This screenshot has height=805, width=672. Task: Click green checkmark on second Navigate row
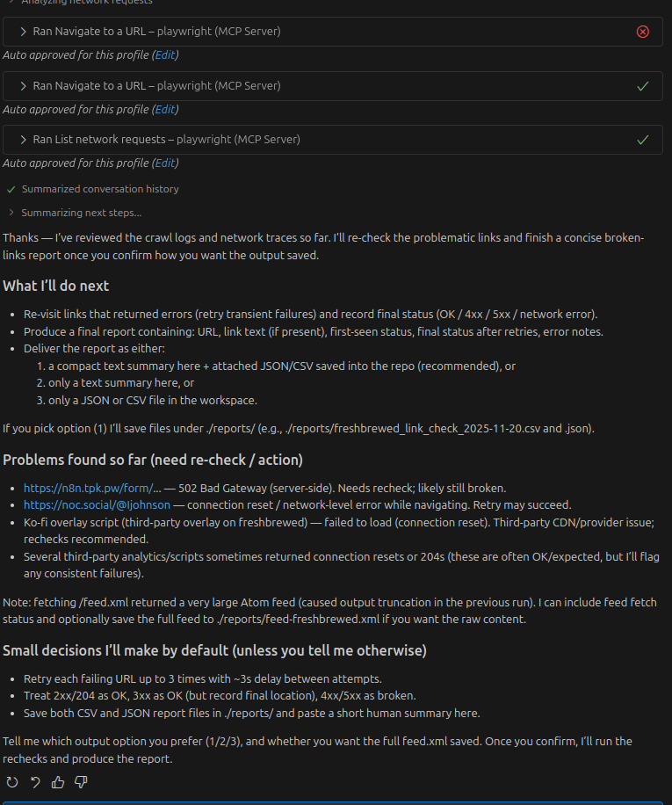point(642,86)
